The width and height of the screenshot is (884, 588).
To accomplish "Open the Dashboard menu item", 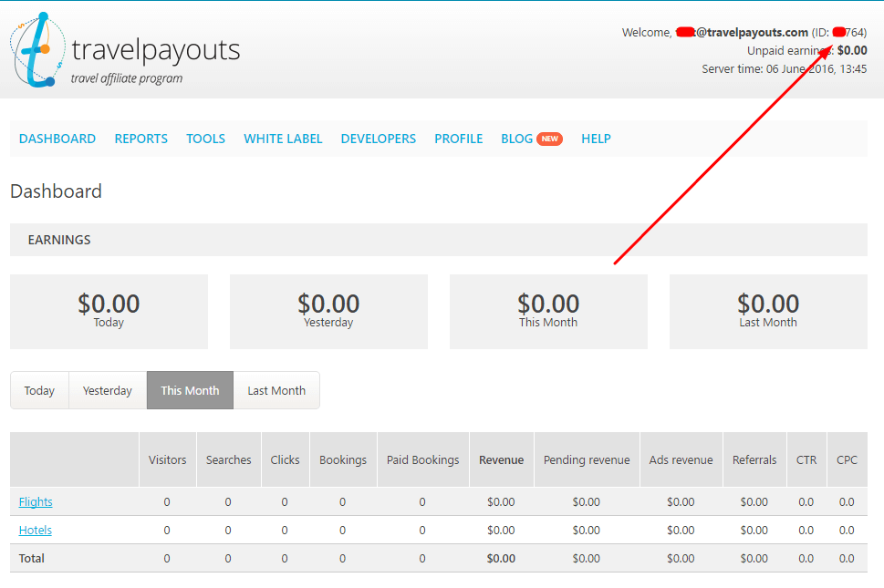I will [x=57, y=139].
